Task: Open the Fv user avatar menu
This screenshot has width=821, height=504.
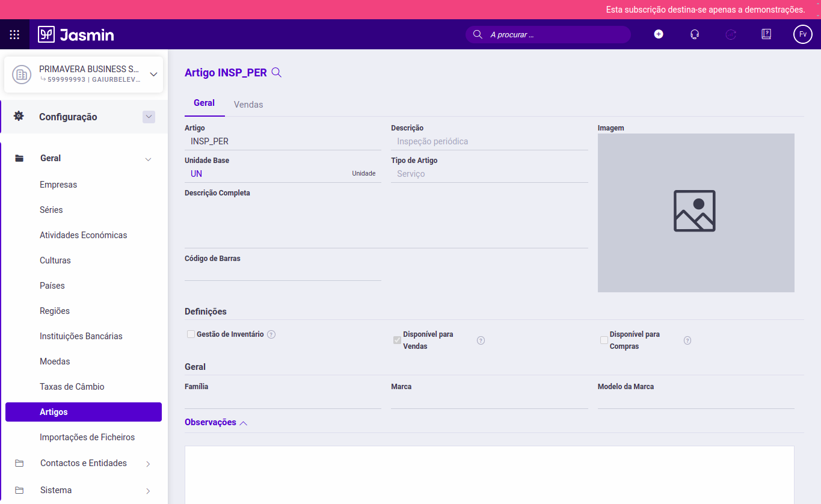Action: pos(803,34)
